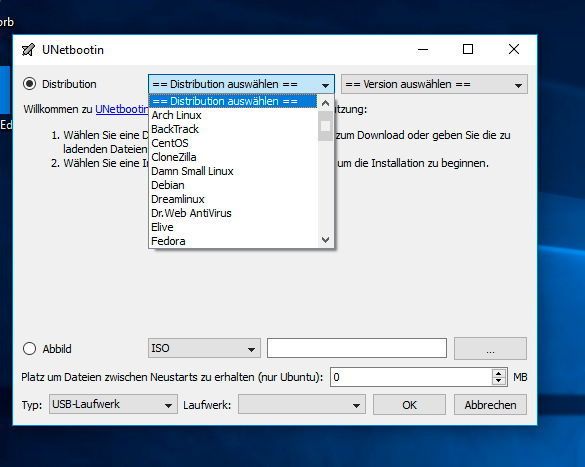
Task: Click the OK button
Action: [x=409, y=405]
